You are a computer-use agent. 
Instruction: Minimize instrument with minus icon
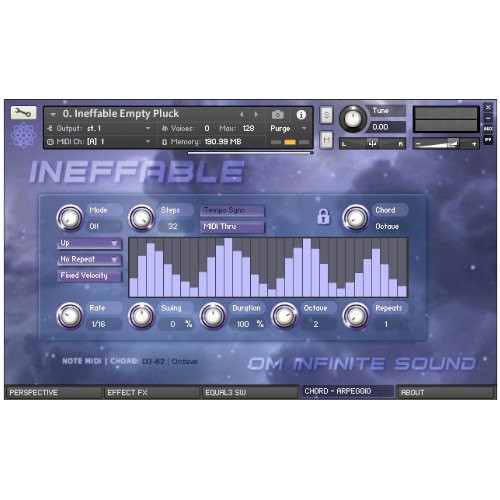coord(488,118)
